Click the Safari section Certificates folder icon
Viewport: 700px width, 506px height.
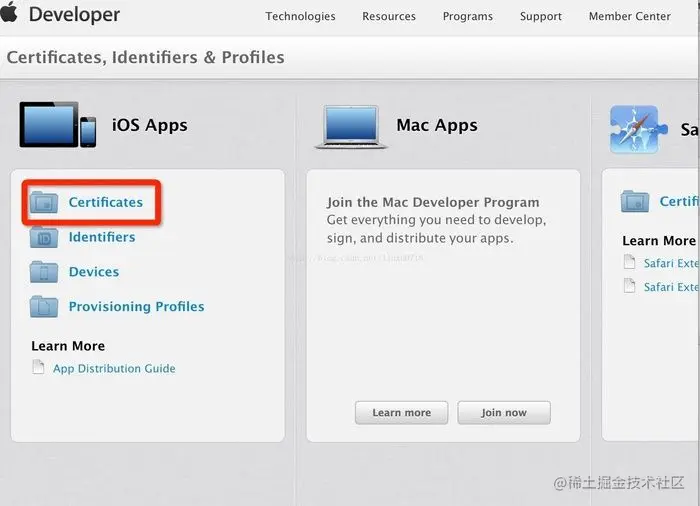(635, 201)
